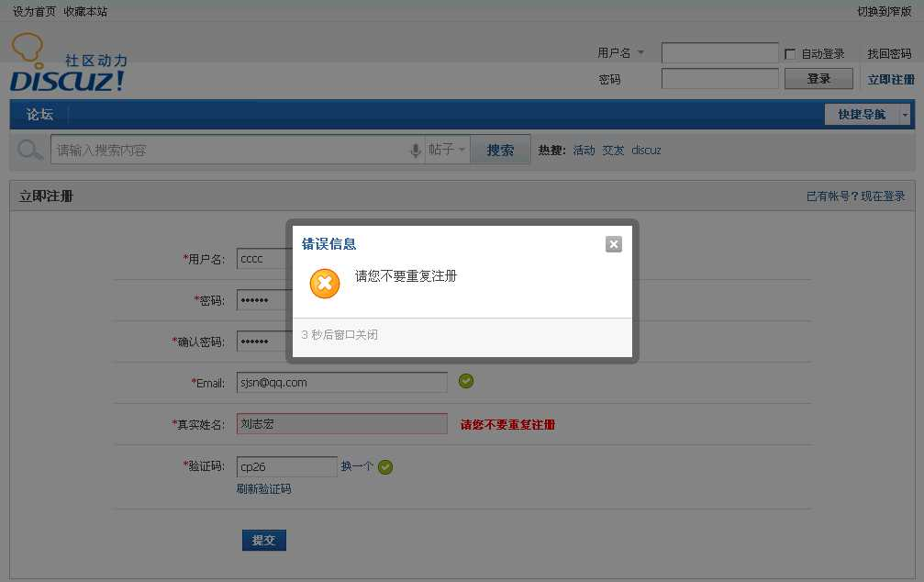Open the 找回密码 link
The width and height of the screenshot is (924, 582).
[x=889, y=54]
